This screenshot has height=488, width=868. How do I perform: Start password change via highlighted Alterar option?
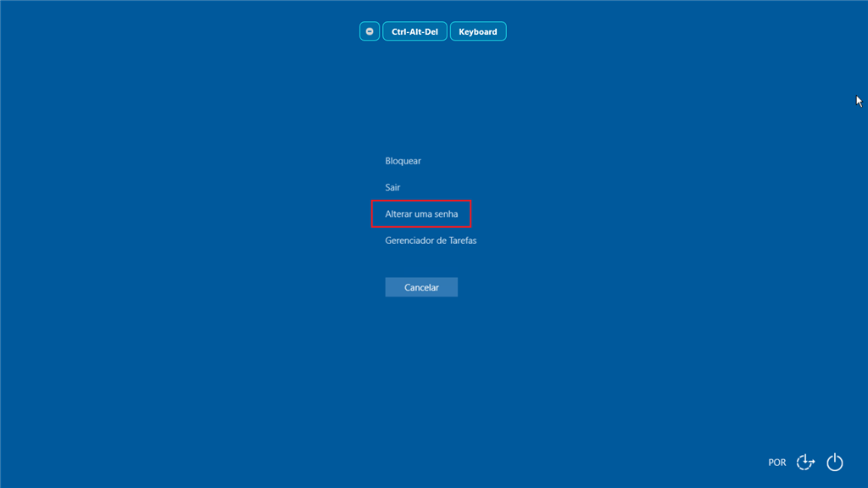(x=421, y=214)
